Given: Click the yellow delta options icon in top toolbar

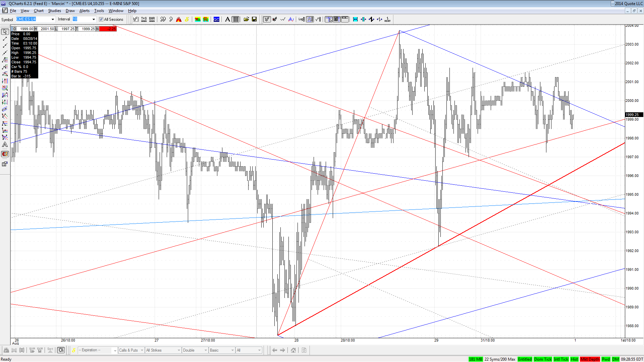Looking at the screenshot, I should [x=187, y=19].
